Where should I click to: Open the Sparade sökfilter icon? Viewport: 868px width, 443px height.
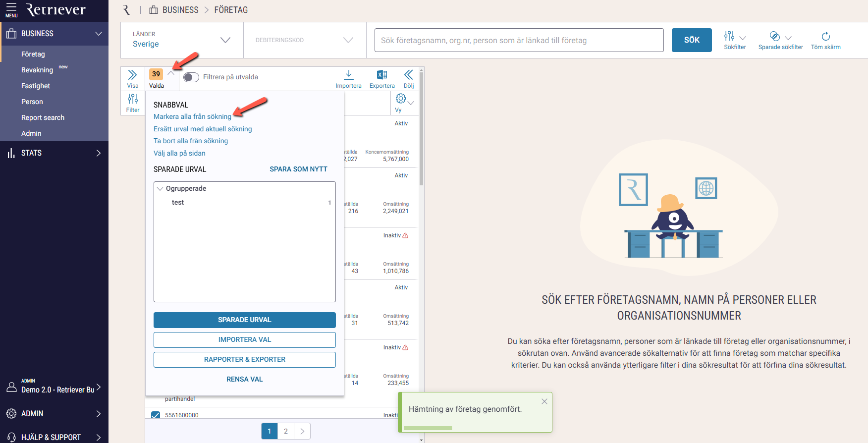click(x=775, y=36)
